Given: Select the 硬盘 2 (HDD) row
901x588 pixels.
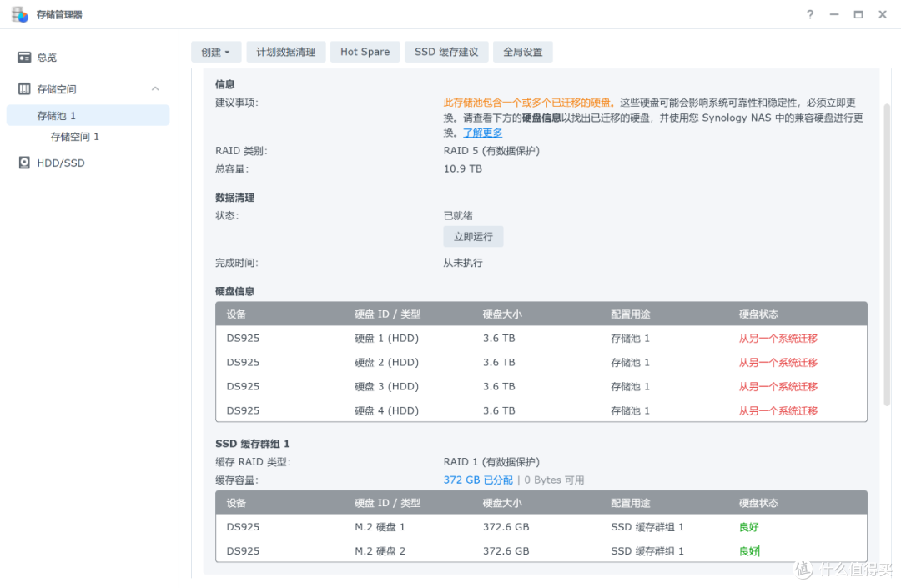Looking at the screenshot, I should pos(541,362).
